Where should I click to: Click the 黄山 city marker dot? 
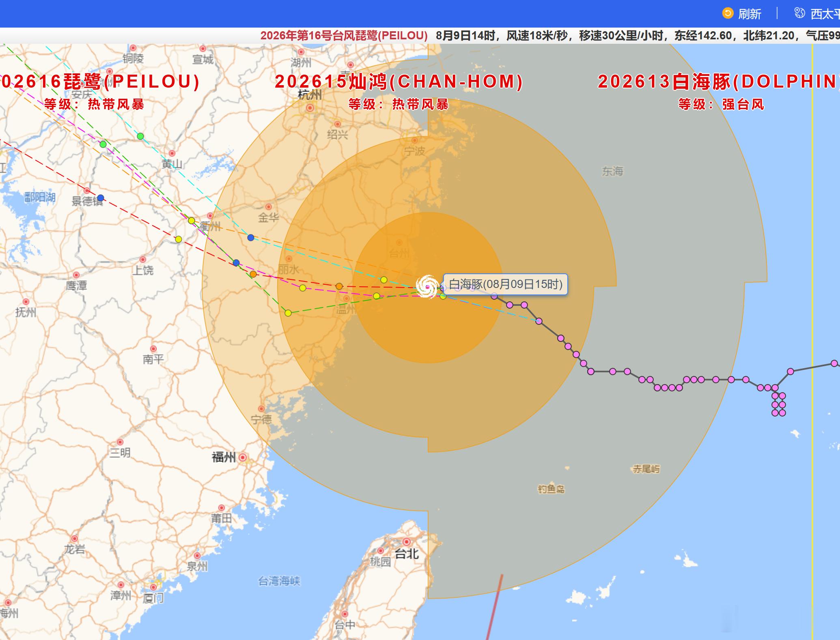pyautogui.click(x=172, y=153)
